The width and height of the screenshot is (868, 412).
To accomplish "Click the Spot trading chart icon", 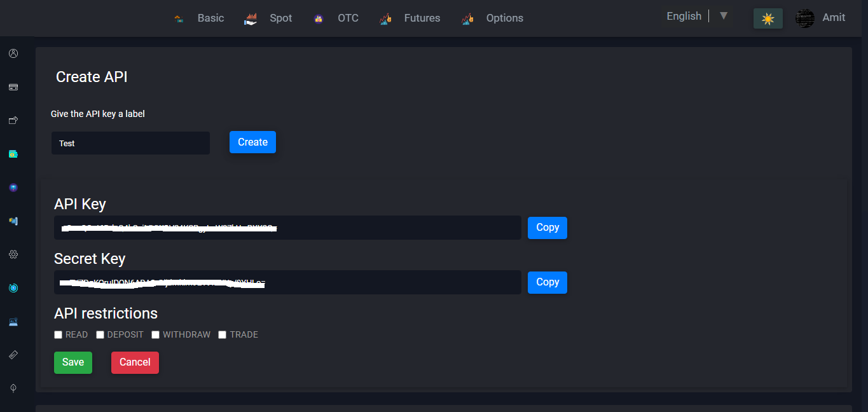I will point(251,18).
